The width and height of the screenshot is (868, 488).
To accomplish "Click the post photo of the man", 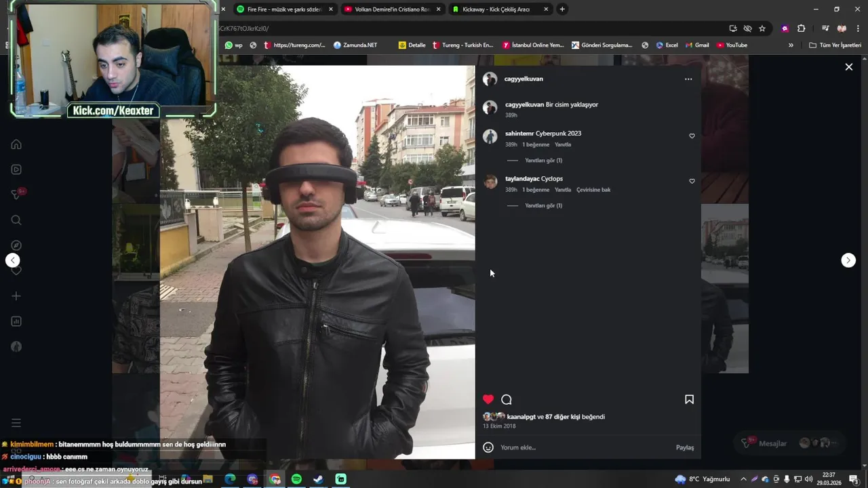I will 317,262.
